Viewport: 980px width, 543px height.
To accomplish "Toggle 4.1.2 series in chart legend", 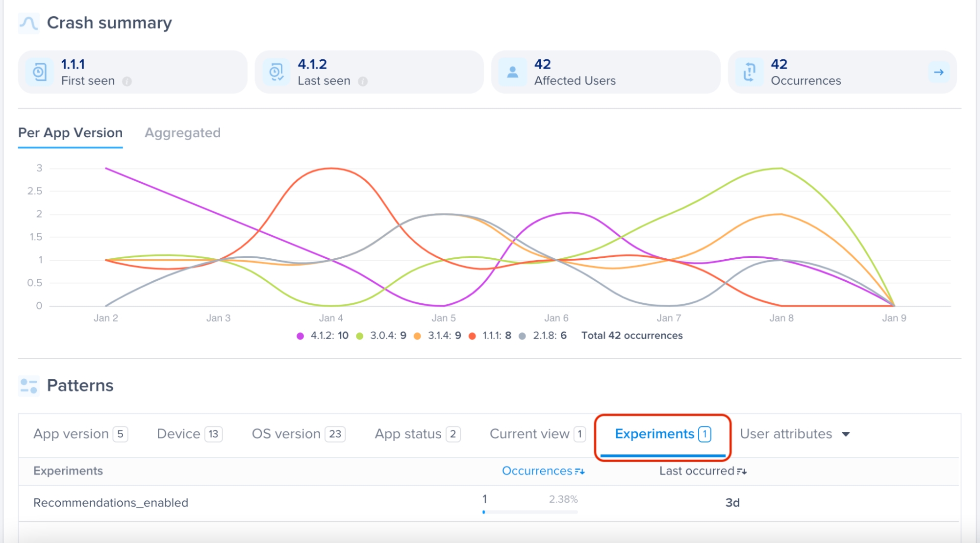I will coord(323,336).
